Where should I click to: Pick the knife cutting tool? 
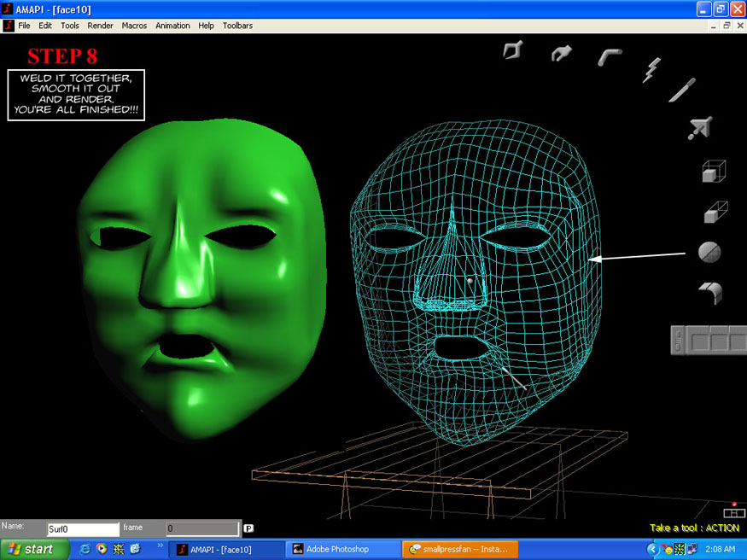[681, 90]
